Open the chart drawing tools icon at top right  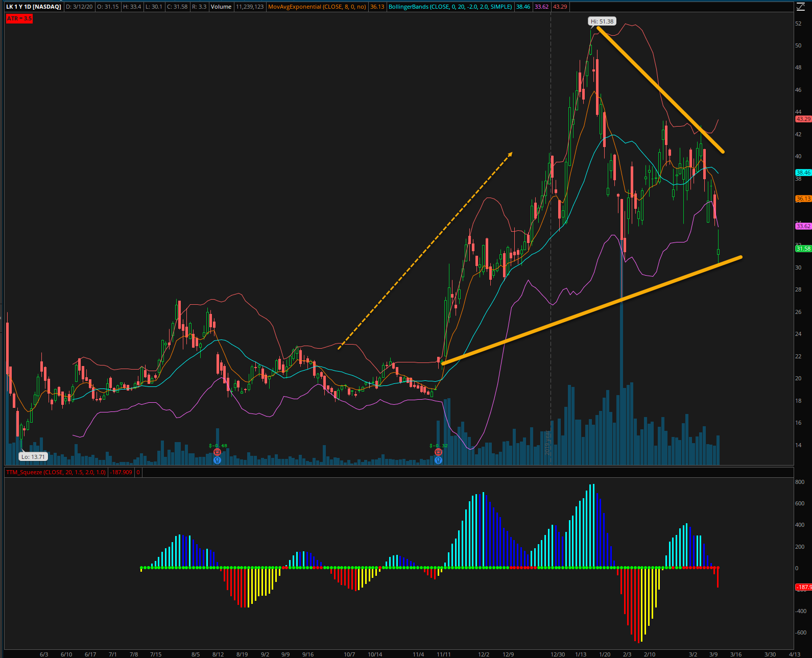point(801,7)
